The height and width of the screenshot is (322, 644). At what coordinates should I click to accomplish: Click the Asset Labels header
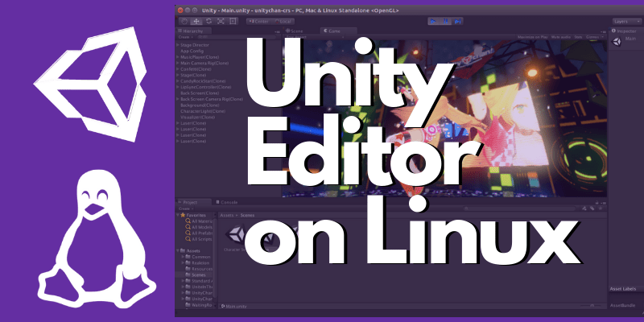623,289
